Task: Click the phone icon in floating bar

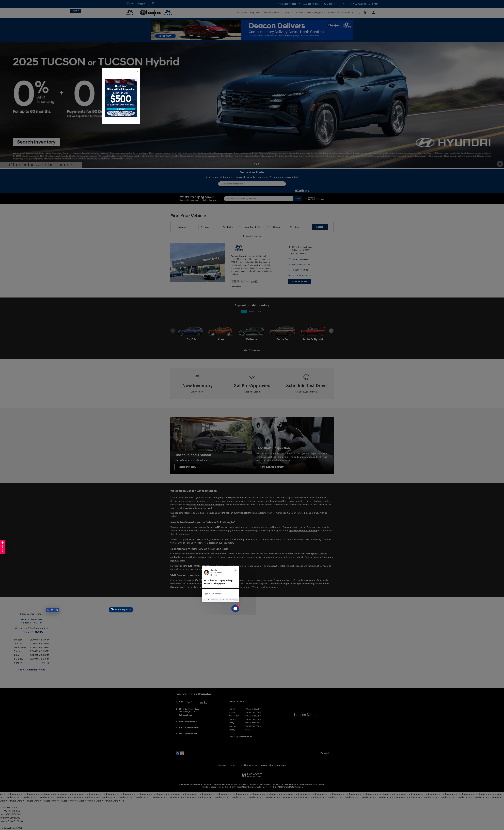Action: (57, 610)
